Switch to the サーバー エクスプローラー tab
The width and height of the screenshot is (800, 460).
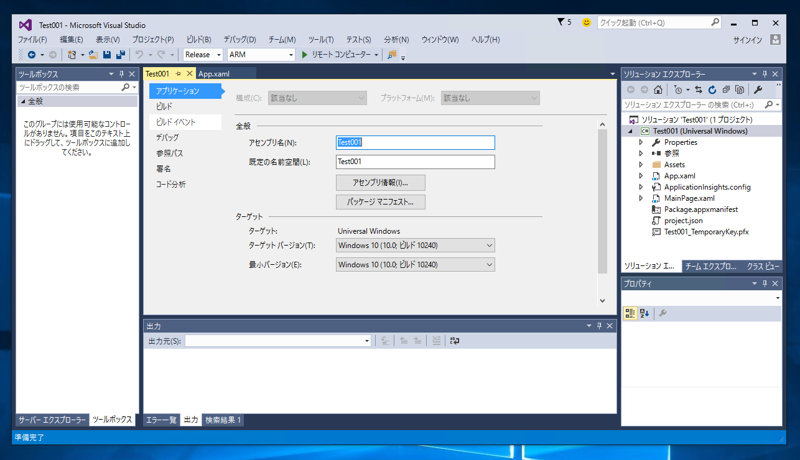[x=52, y=420]
